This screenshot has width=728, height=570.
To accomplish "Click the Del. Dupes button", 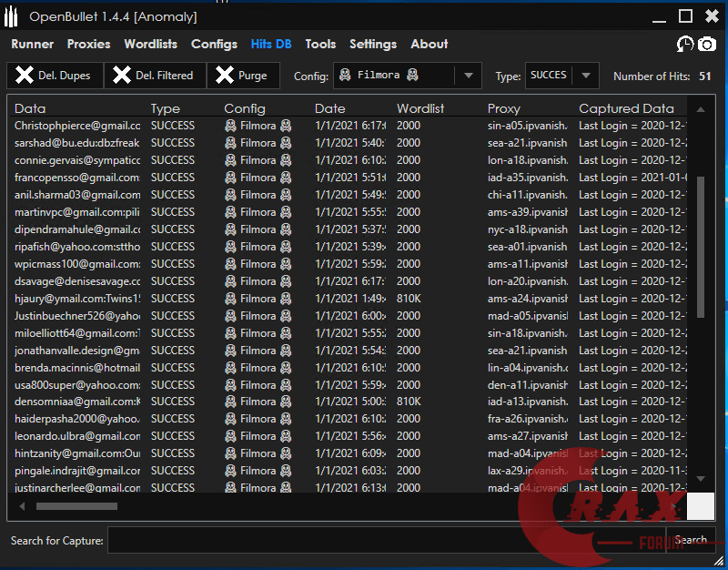I will click(56, 76).
